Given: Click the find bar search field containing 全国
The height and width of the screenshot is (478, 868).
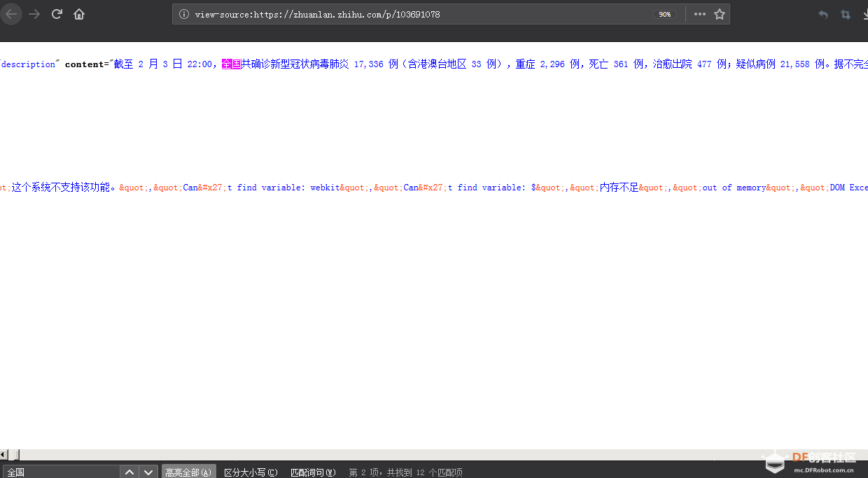Looking at the screenshot, I should (62, 472).
